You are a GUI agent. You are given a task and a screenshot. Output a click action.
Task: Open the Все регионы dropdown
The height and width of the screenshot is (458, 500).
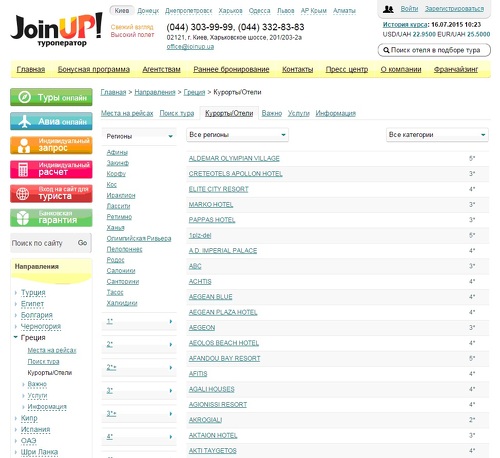click(237, 135)
